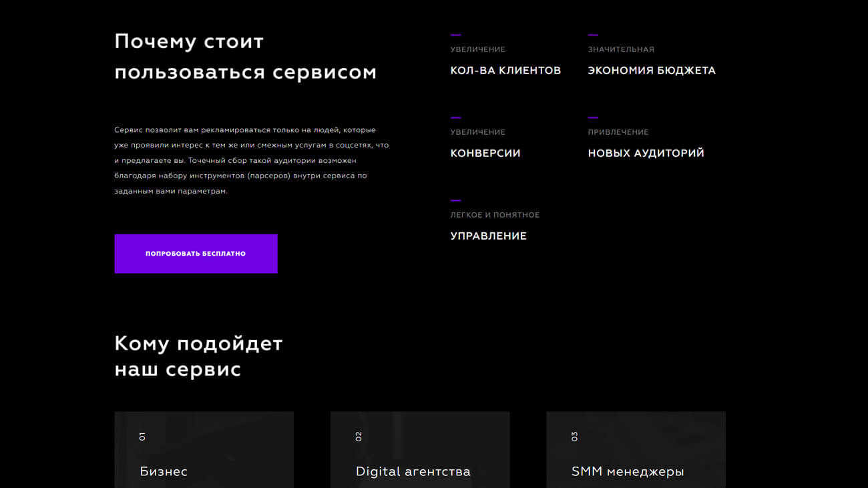Click the heading Почему стоит пользоваться сервисом

click(x=246, y=57)
